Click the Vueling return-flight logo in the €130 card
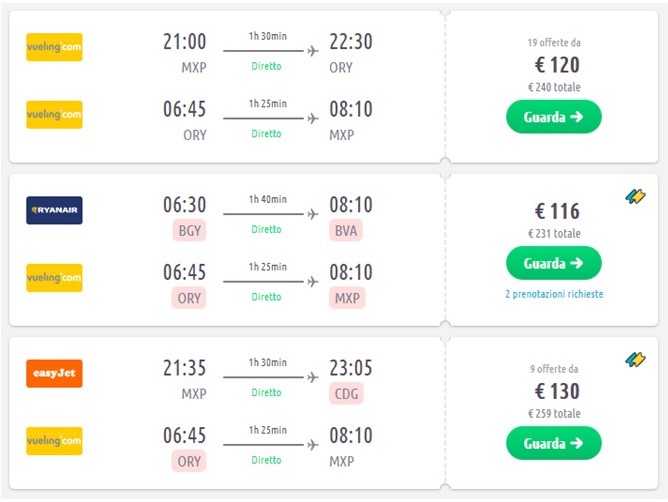Screen dimensions: 668x502 coord(54,440)
